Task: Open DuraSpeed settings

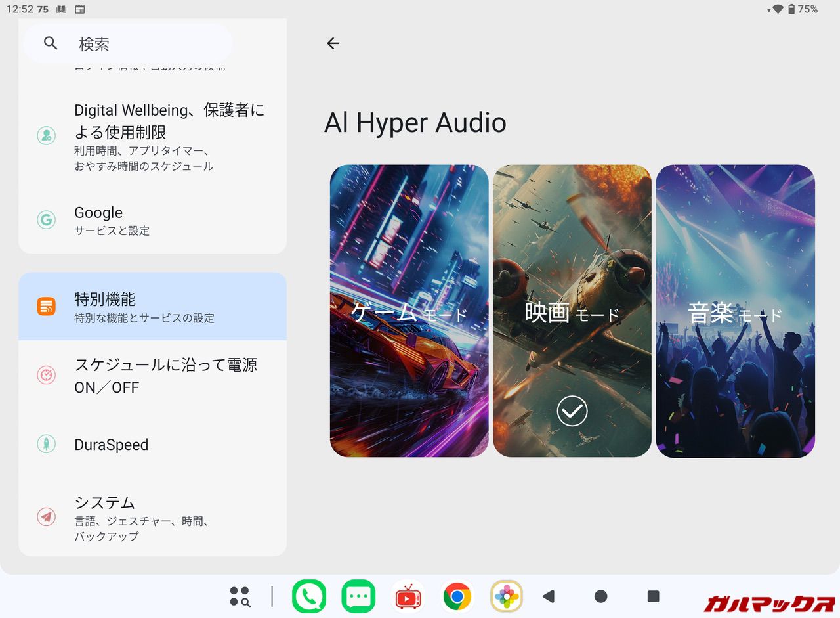Action: (152, 445)
